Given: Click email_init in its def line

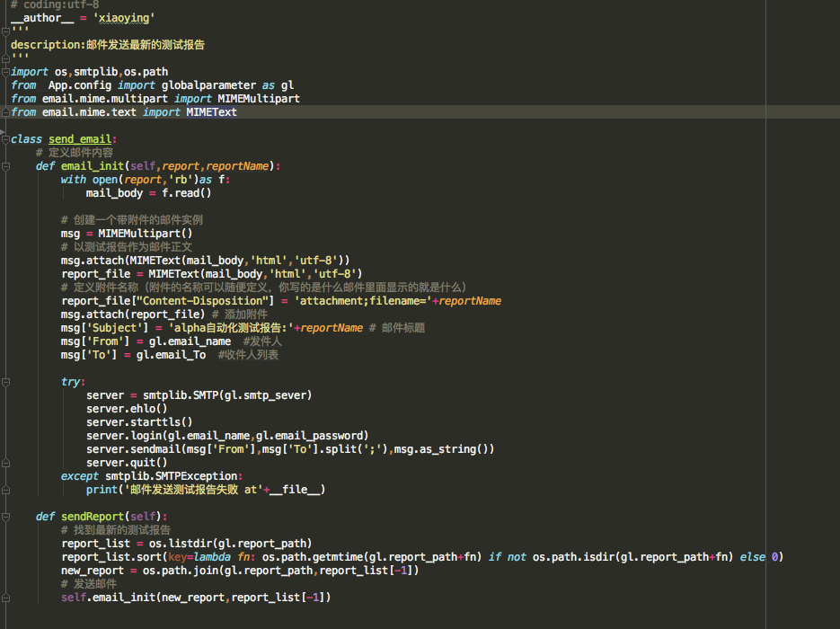Looking at the screenshot, I should tap(93, 166).
